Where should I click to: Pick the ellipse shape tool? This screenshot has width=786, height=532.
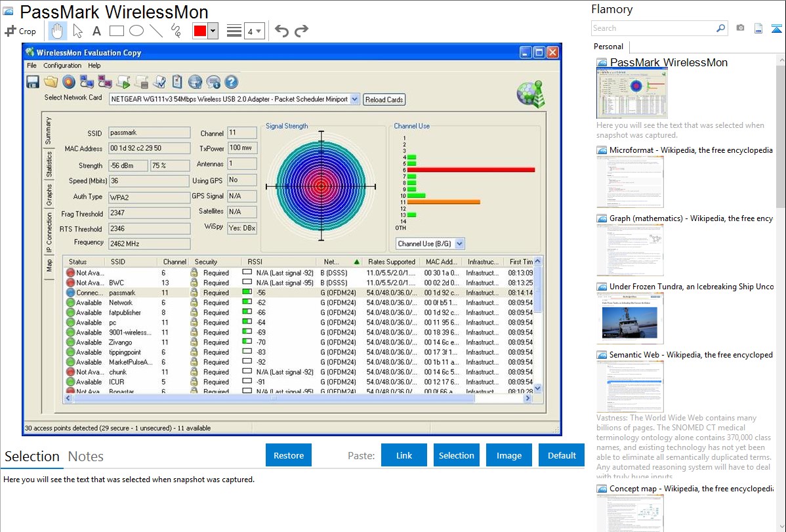click(x=136, y=31)
